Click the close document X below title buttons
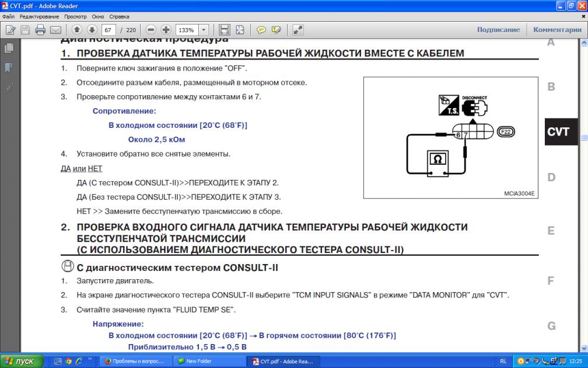The image size is (588, 368). coord(583,16)
